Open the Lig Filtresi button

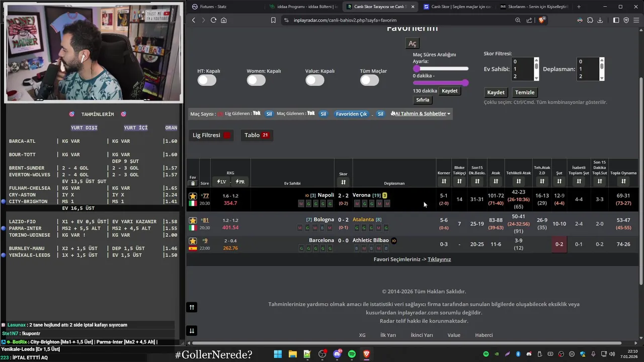211,135
